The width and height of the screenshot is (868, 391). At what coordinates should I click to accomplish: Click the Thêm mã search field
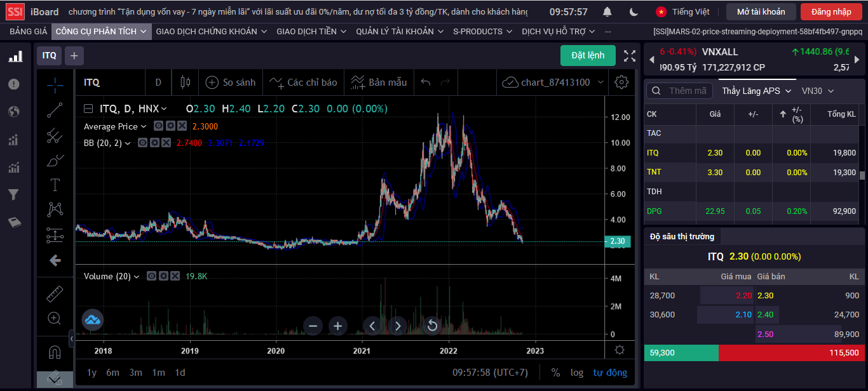[x=680, y=91]
